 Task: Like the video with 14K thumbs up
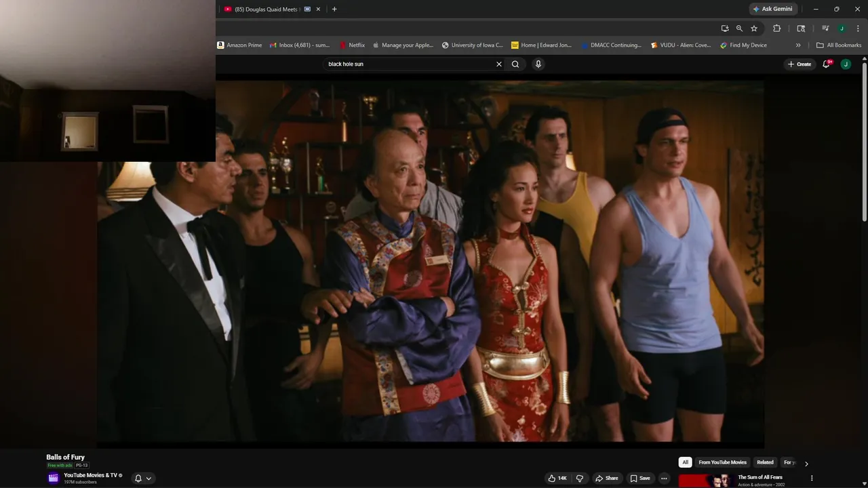point(557,478)
